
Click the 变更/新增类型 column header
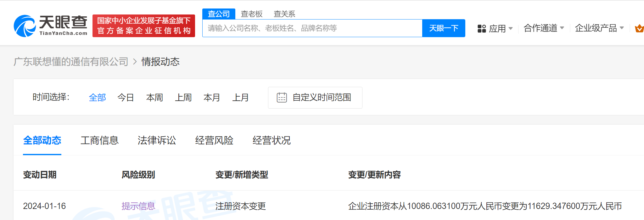[x=242, y=175]
